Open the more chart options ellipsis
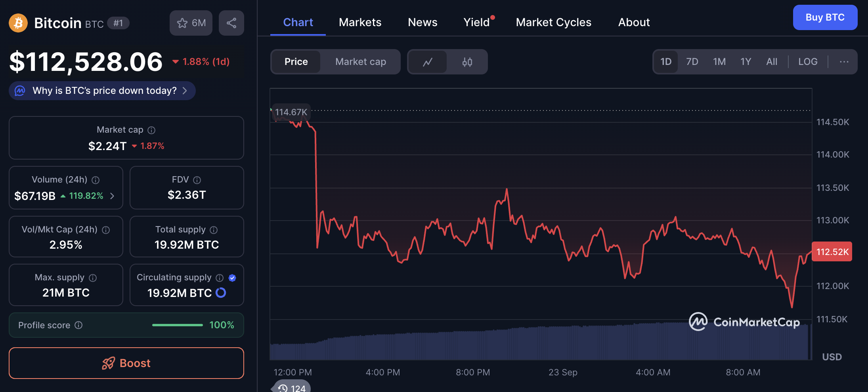The width and height of the screenshot is (868, 392). (x=844, y=62)
